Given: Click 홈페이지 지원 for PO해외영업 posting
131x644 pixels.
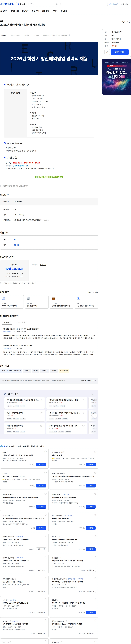Looking at the screenshot, I should 41,549.
